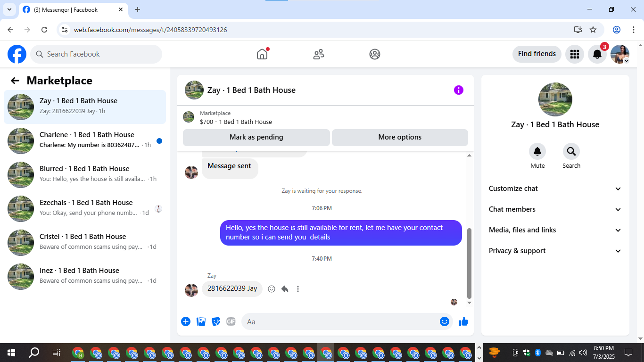Screen dimensions: 644x362
Task: Open the Groups icon in top navigation
Action: click(x=375, y=54)
